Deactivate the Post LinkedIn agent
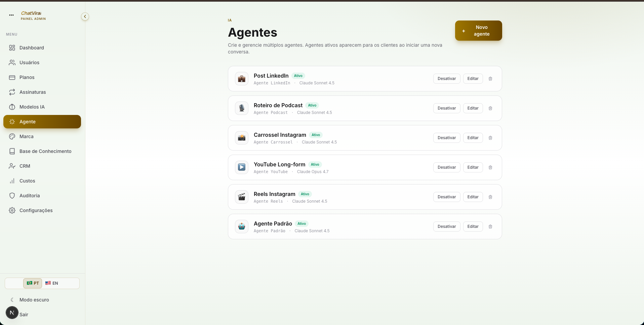Viewport: 644px width, 325px height. click(x=447, y=79)
